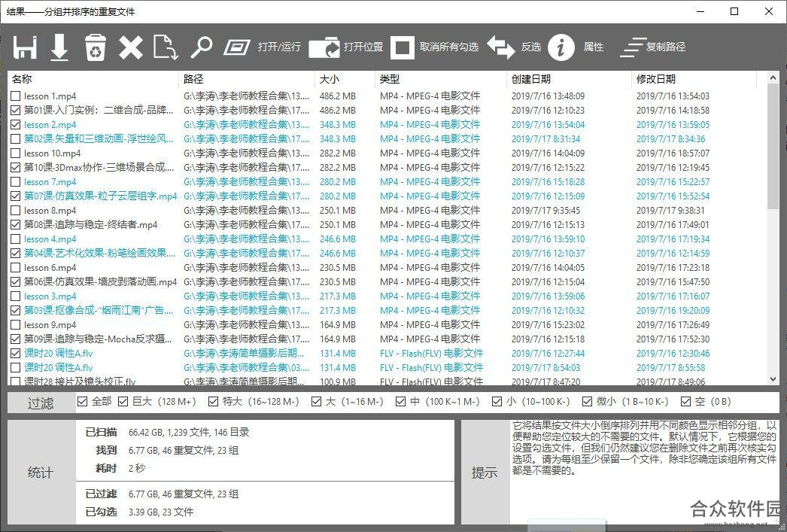The image size is (787, 532).
Task: Select the lesson 8.mp4 file name
Action: click(x=50, y=210)
